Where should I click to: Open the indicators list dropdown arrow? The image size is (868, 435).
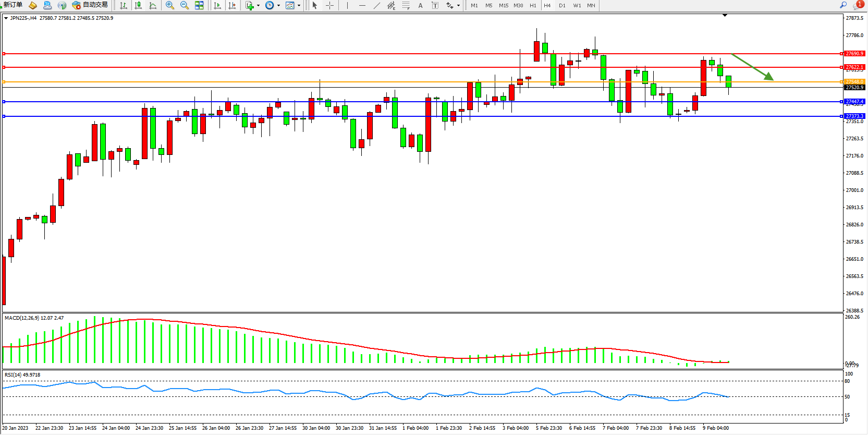tap(258, 6)
